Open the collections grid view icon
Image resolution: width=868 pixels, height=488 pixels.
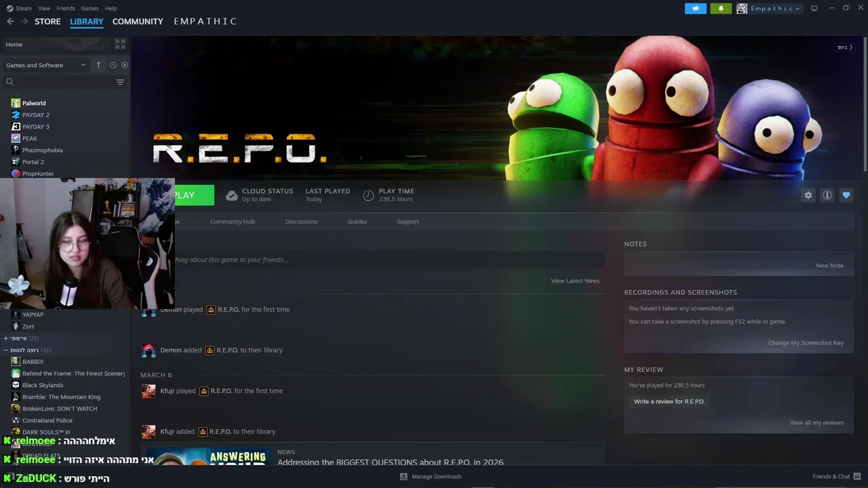pos(120,44)
